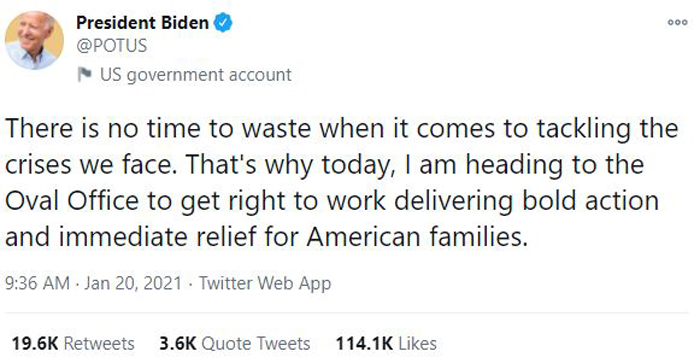Open President Biden's profile photo
700x363 pixels.
[34, 41]
